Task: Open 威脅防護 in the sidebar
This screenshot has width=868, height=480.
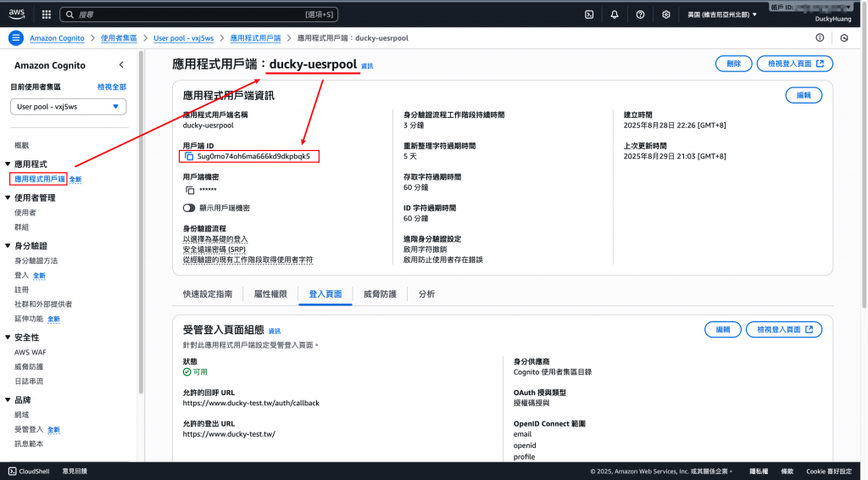Action: click(x=29, y=366)
